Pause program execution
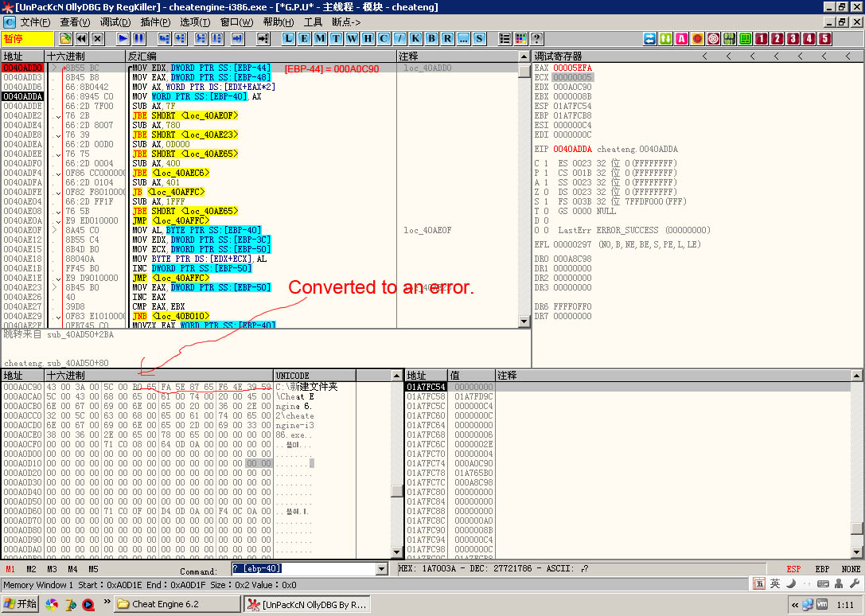The height and width of the screenshot is (616, 865). tap(137, 38)
